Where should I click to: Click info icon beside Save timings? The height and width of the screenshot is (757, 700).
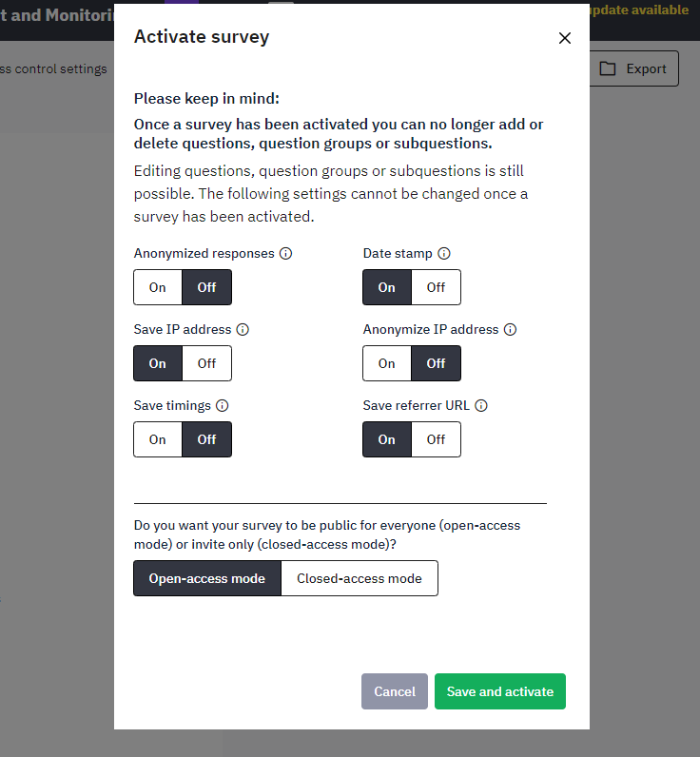coord(223,406)
